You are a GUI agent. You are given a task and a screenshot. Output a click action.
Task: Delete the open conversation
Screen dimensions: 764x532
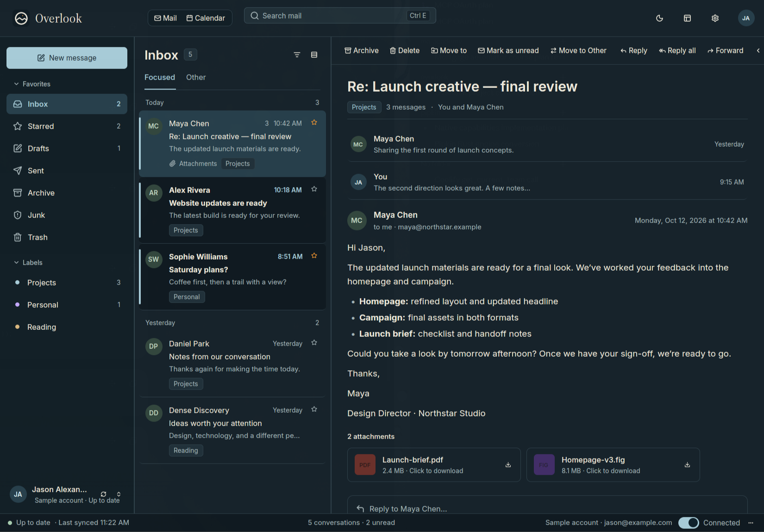click(405, 50)
